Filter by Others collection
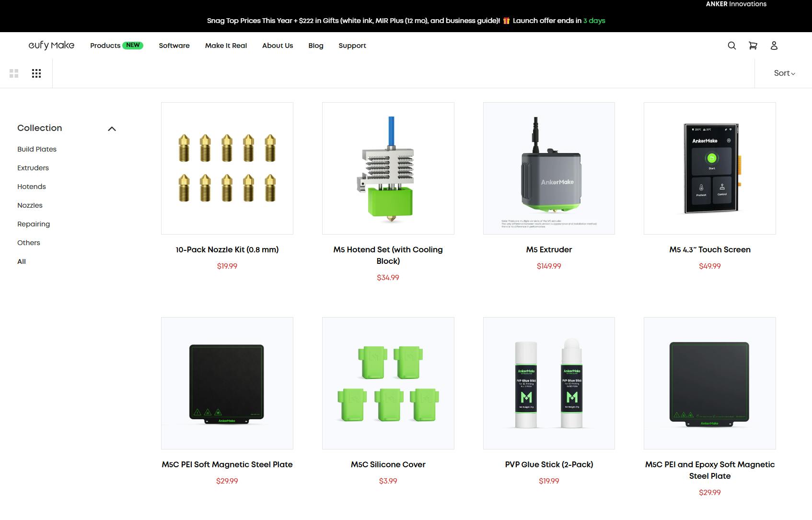Viewport: 812px width, 520px height. tap(29, 243)
